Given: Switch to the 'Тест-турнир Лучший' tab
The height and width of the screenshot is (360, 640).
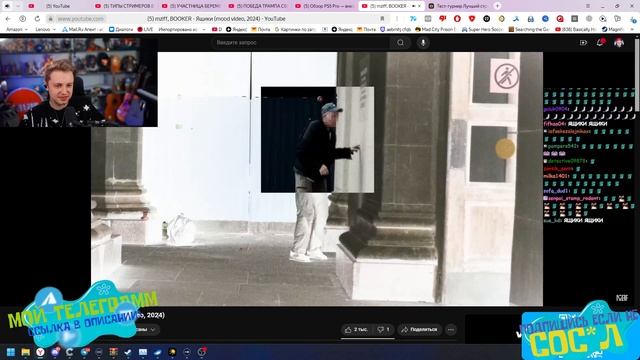Looking at the screenshot, I should click(x=458, y=6).
